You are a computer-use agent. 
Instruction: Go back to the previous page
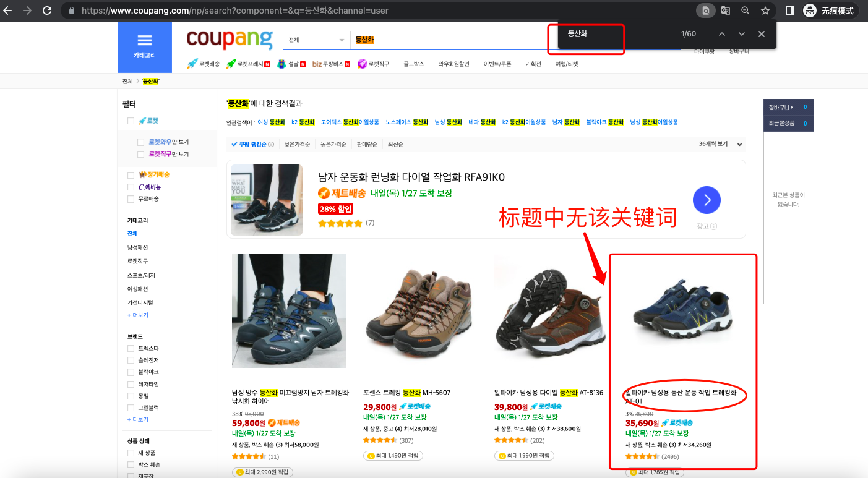pyautogui.click(x=8, y=11)
